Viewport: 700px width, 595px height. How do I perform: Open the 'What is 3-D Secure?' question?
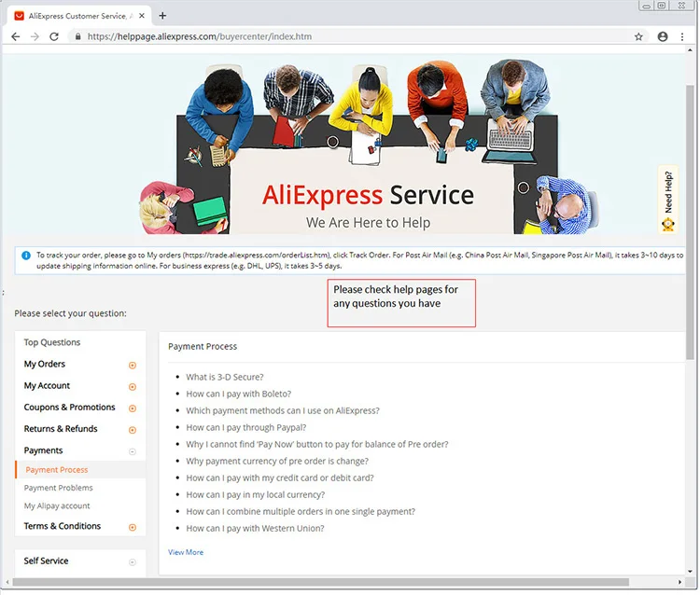point(225,377)
